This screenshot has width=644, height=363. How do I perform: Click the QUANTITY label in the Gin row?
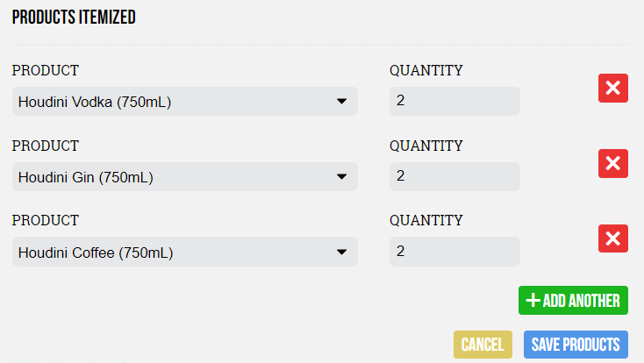click(x=426, y=146)
